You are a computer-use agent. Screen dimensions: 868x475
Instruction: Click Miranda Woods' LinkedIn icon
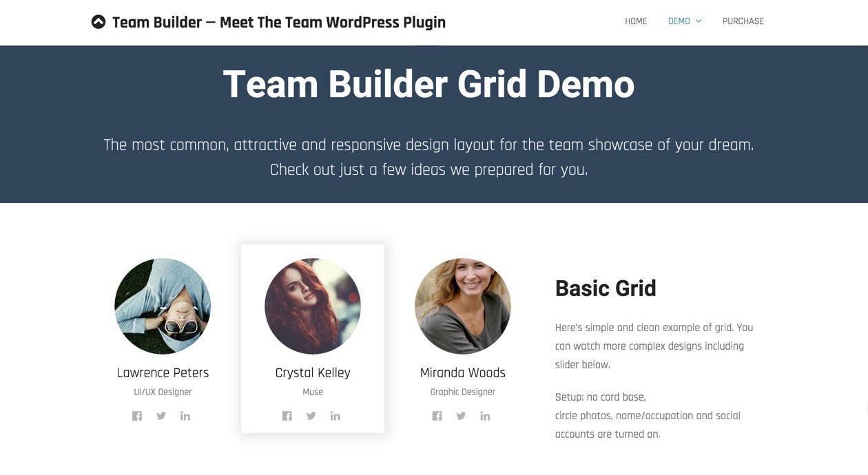(485, 415)
